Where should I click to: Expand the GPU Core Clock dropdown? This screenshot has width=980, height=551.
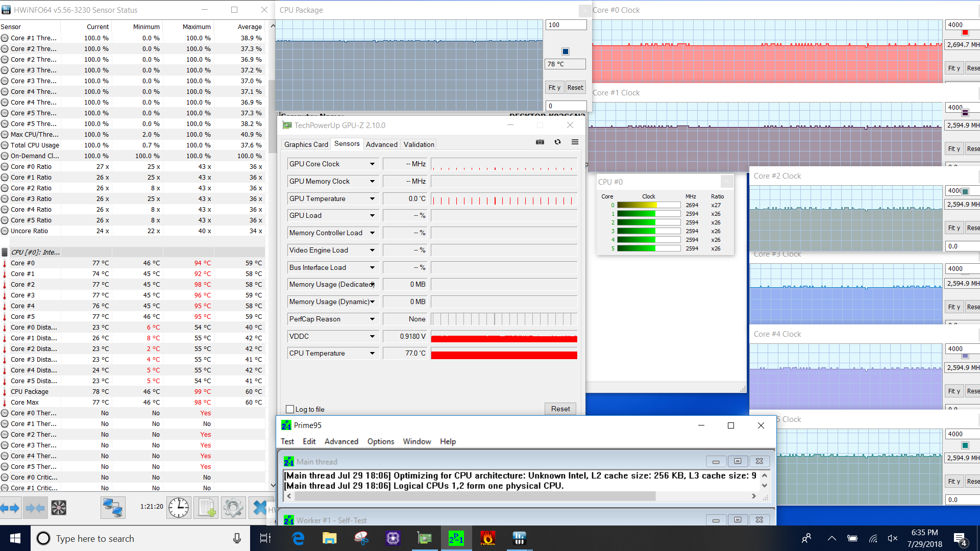point(372,164)
